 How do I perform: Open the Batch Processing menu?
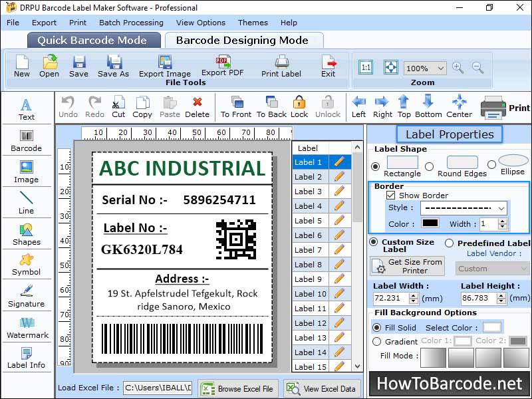pos(130,22)
